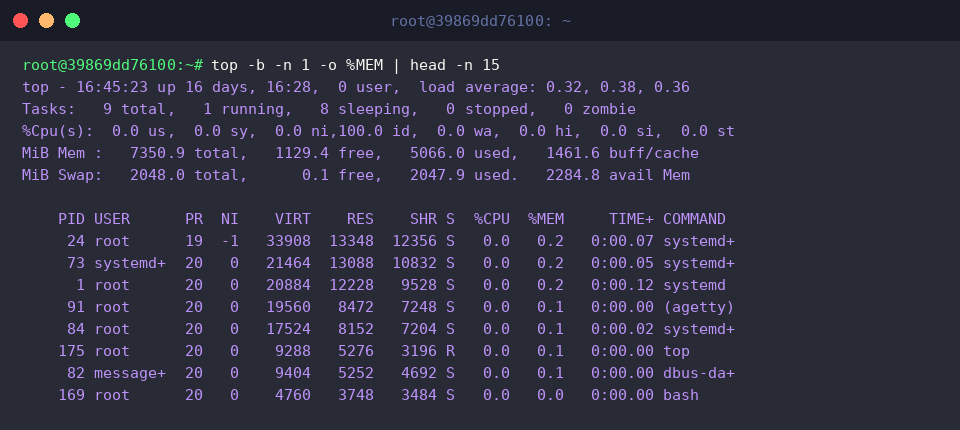The image size is (960, 430).
Task: Click the COMMAND column header
Action: 694,219
